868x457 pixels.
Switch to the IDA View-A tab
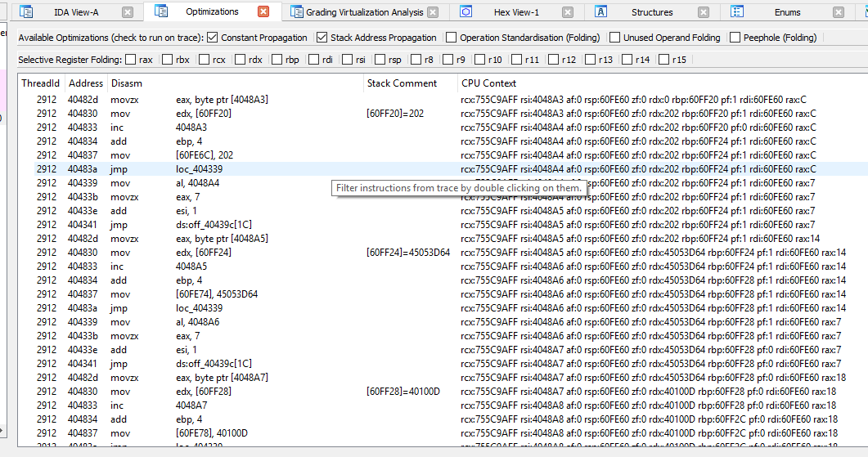coord(76,12)
